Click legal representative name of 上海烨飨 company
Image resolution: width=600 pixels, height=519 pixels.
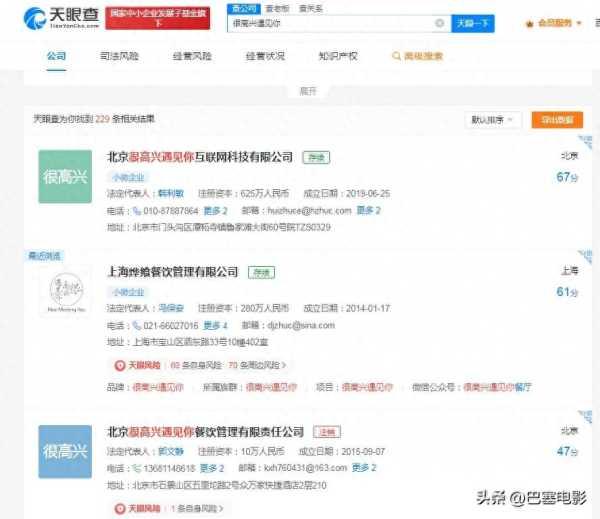171,308
